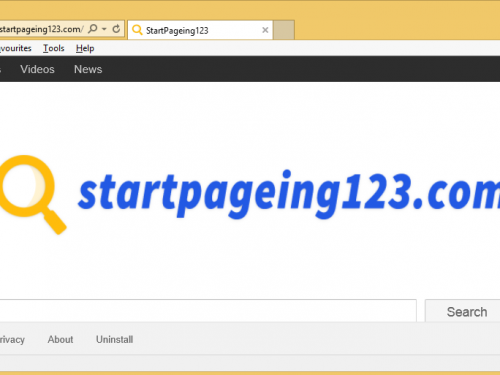Image resolution: width=500 pixels, height=375 pixels.
Task: Select the StartPageing123 browser tab
Action: pyautogui.click(x=200, y=30)
